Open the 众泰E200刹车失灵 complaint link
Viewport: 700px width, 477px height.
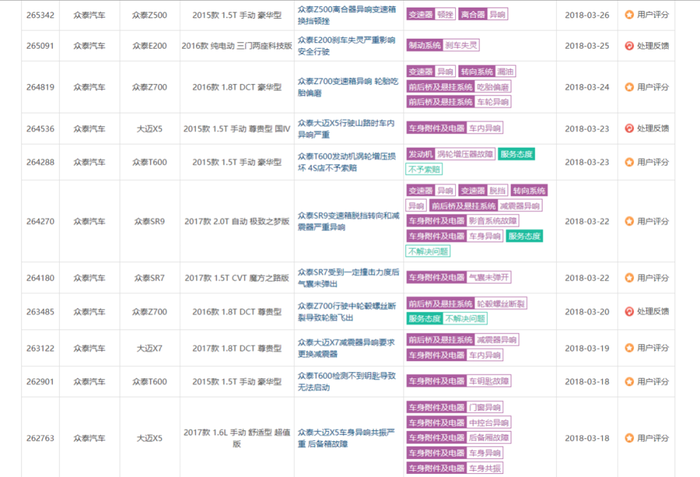[346, 46]
